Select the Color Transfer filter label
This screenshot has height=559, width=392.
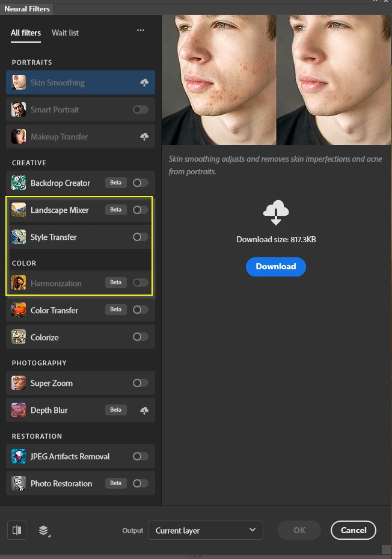click(x=54, y=311)
